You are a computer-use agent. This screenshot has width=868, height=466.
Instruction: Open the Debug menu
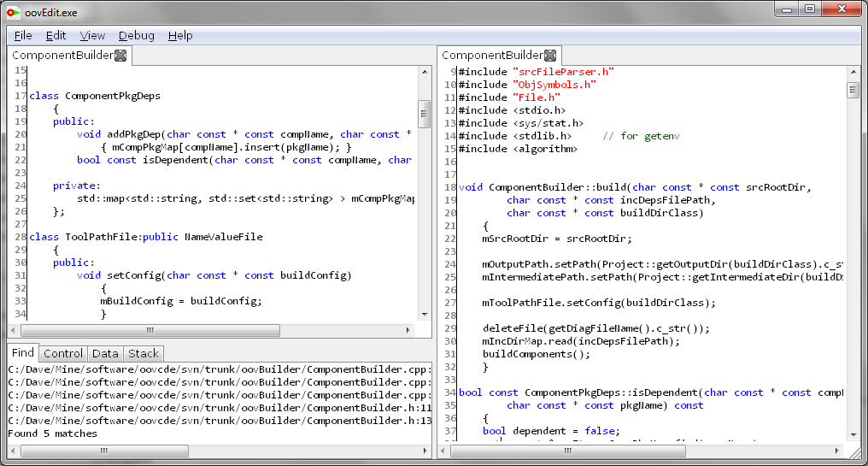(x=137, y=35)
